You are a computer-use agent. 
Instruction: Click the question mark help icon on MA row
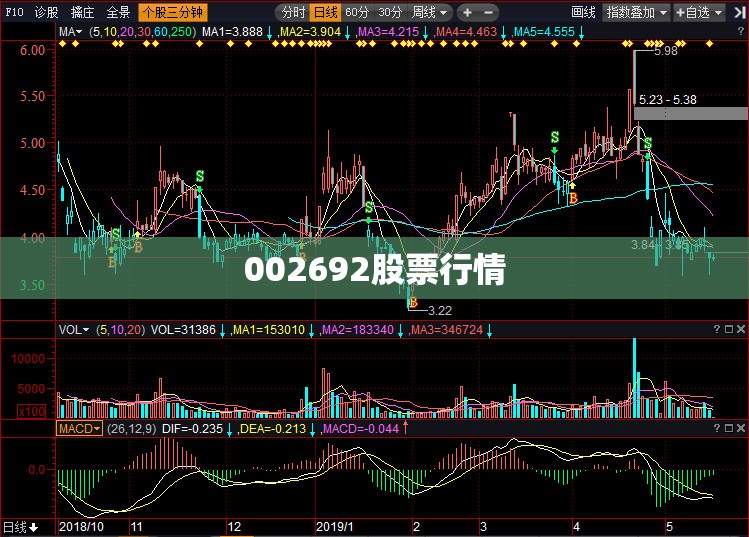741,32
